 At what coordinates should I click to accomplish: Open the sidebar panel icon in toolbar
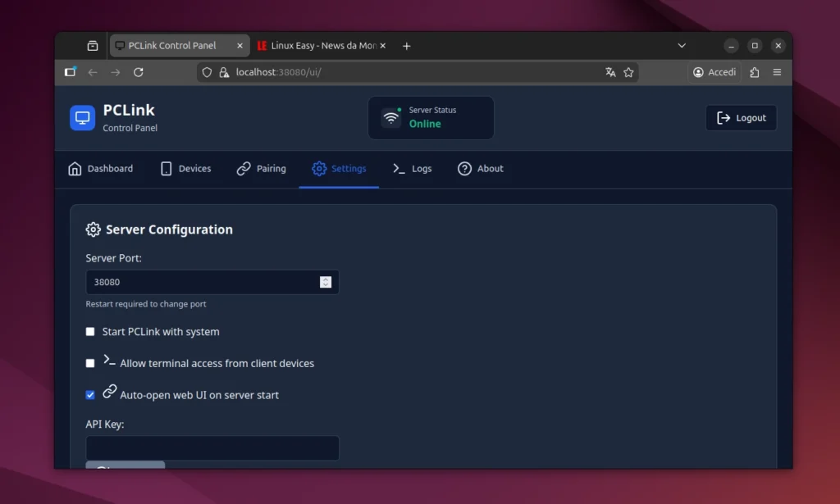pos(71,72)
